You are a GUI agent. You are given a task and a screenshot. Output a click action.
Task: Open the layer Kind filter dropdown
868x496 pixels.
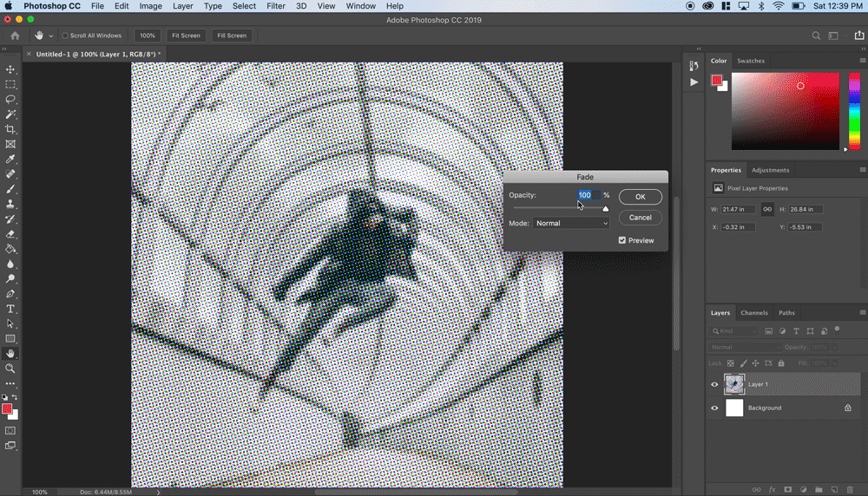(734, 331)
